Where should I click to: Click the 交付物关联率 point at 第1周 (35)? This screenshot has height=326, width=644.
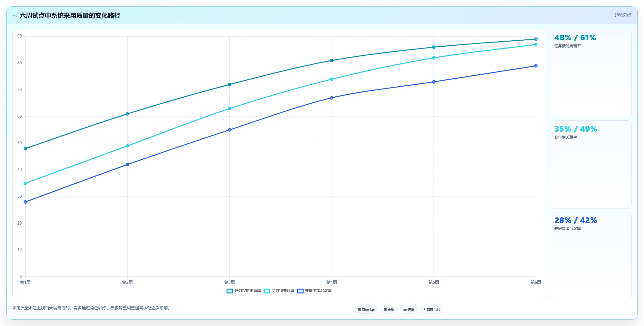(x=25, y=183)
